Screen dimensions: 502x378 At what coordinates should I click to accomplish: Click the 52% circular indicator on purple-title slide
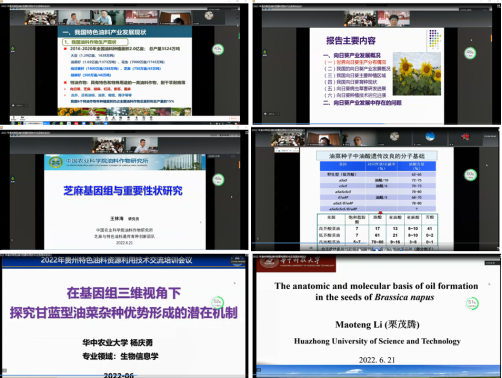click(x=218, y=302)
